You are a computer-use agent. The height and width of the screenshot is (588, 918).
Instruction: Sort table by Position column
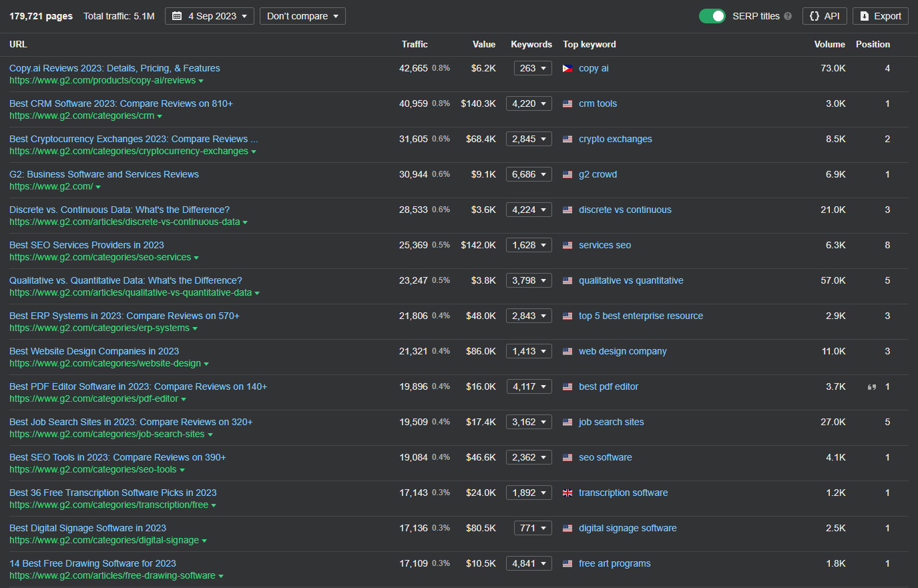click(873, 44)
